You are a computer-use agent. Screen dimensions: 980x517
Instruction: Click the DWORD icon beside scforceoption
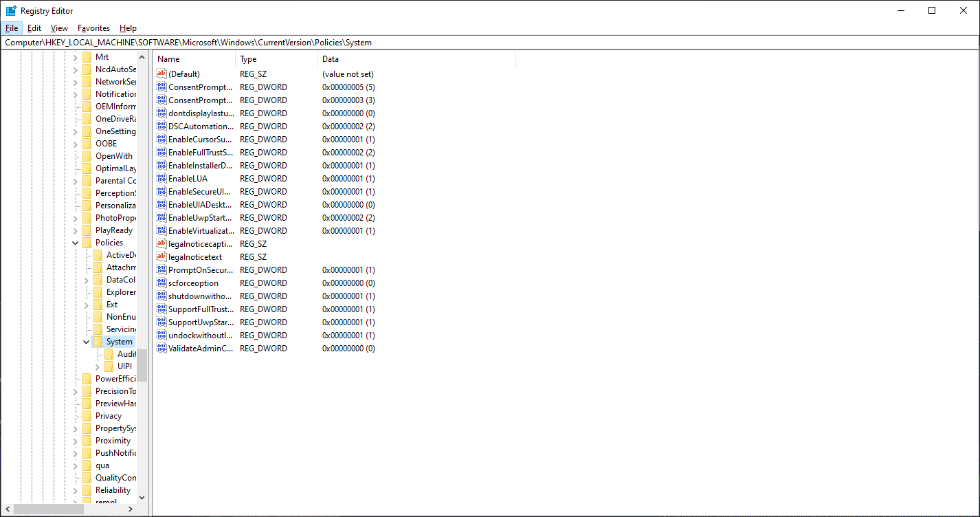[162, 283]
